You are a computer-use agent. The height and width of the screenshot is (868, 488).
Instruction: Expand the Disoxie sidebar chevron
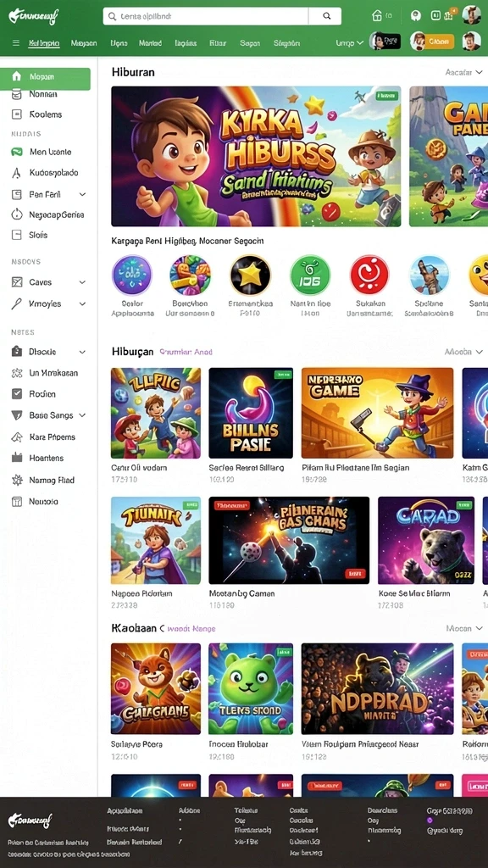click(82, 352)
